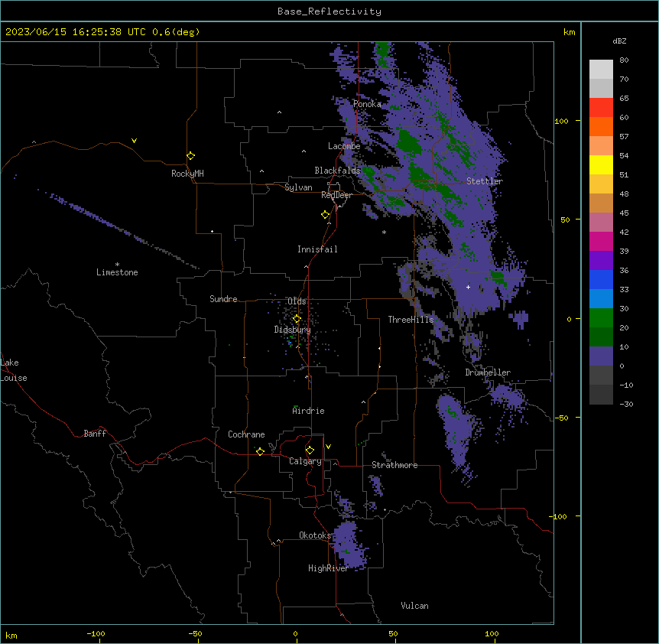Click the slate purple swatch between 10 and 0
The width and height of the screenshot is (659, 644).
(601, 356)
